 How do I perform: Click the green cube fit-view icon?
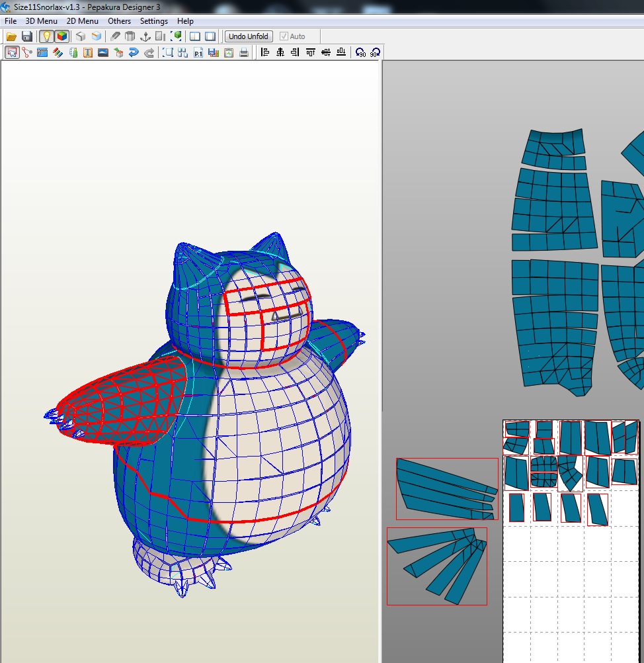click(x=177, y=36)
